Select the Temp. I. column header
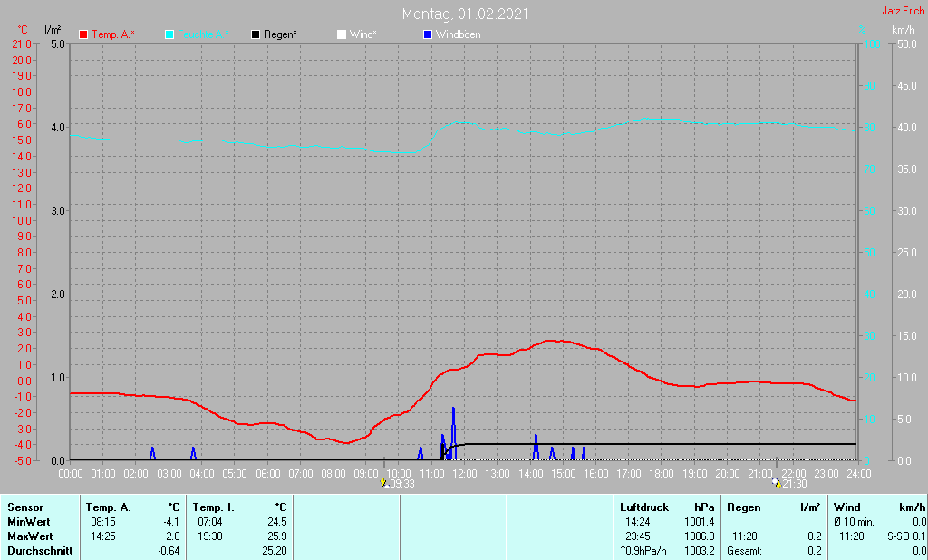Image resolution: width=928 pixels, height=560 pixels. [x=239, y=507]
